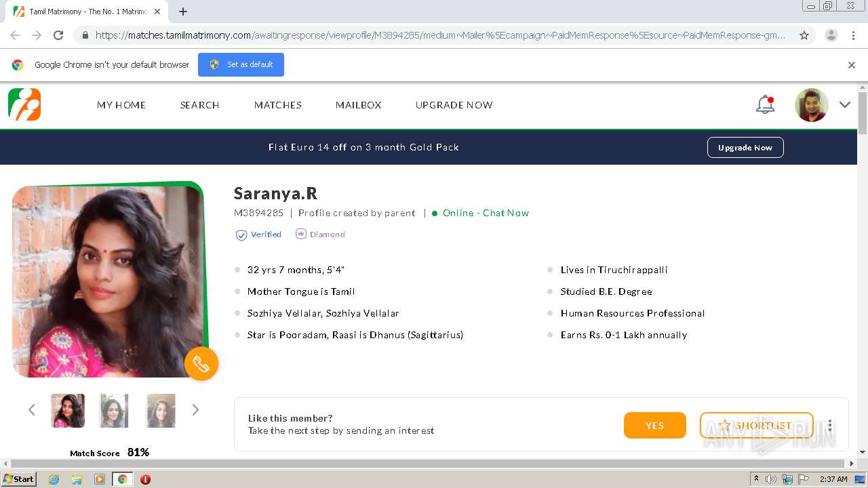Select the second profile photo thumbnail

[x=114, y=411]
